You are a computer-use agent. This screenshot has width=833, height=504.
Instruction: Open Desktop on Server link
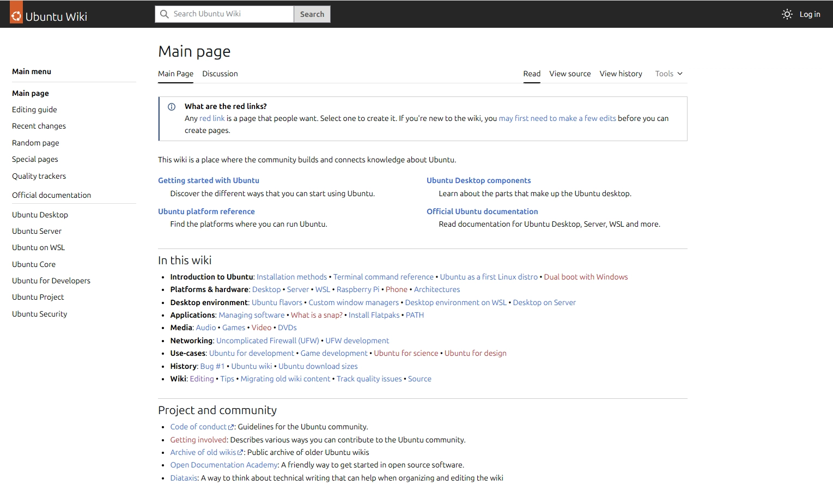point(544,302)
